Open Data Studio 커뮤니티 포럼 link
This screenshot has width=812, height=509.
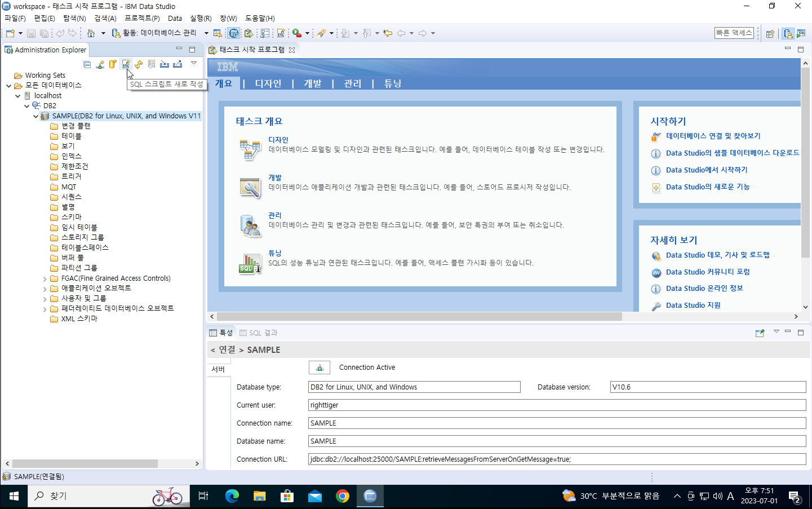[x=708, y=272]
